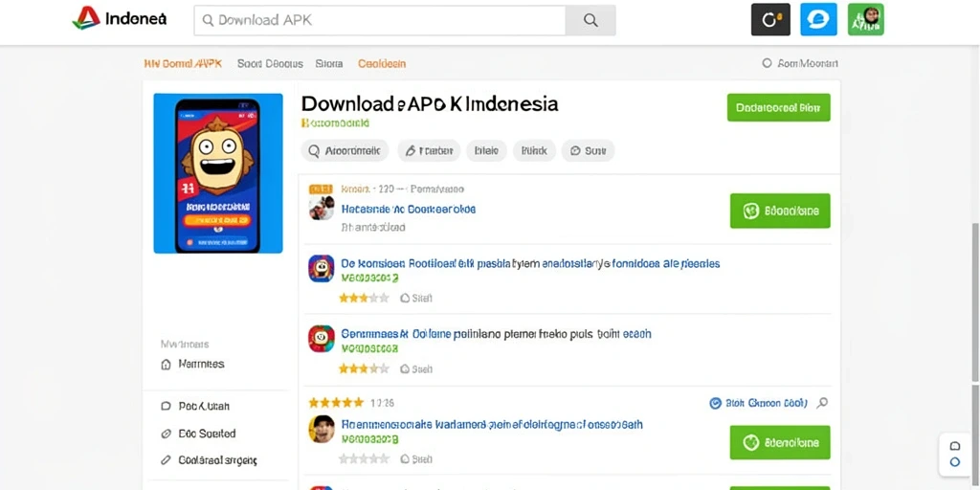Screen dimensions: 980x490
Task: Click the magnifier search button in header
Action: (590, 20)
